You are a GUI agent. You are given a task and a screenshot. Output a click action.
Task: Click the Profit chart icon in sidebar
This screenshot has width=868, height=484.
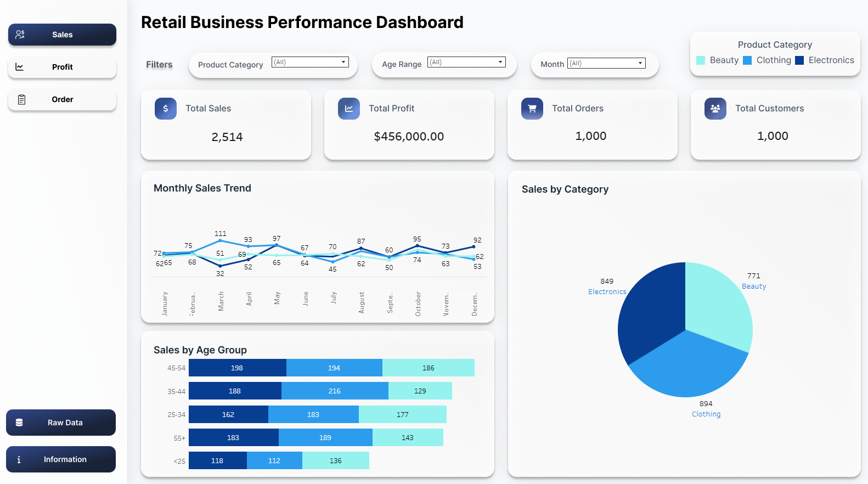pos(20,67)
